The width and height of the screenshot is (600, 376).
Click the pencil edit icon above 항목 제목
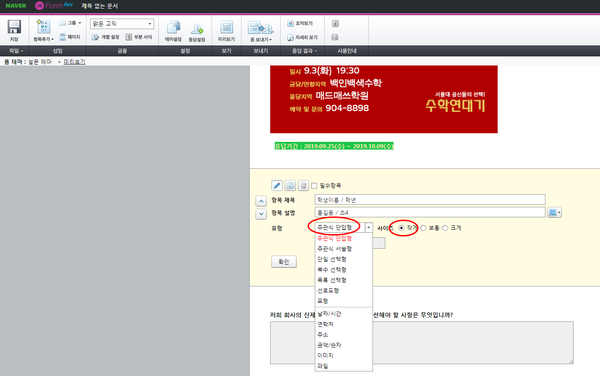tap(277, 186)
